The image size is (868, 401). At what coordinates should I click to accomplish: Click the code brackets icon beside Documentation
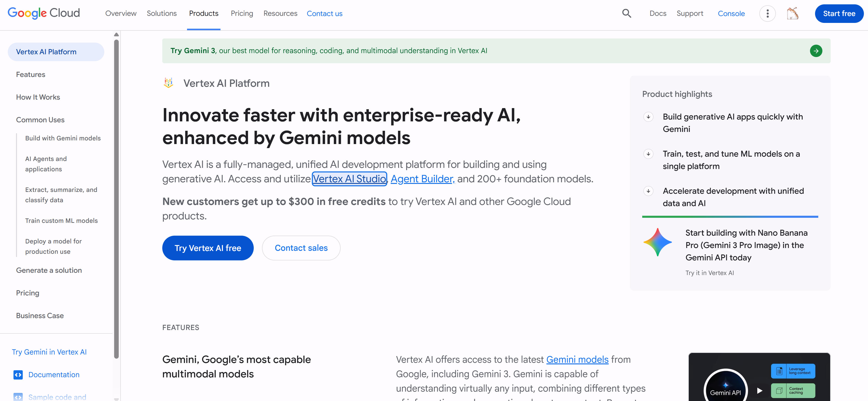18,375
